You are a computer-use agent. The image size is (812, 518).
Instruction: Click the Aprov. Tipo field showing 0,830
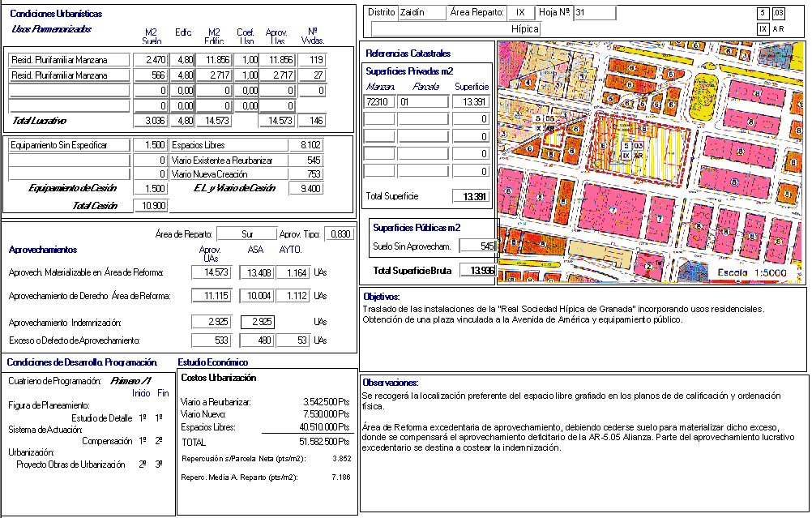tap(339, 234)
